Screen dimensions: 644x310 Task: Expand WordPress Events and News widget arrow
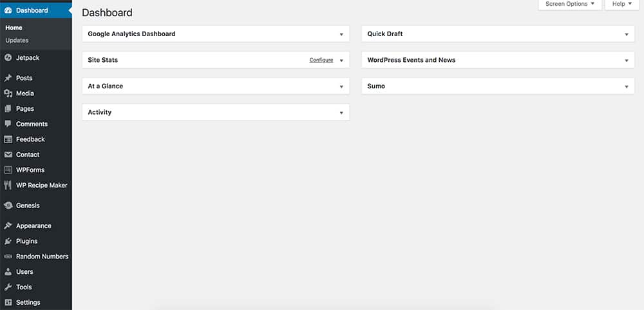click(x=627, y=61)
